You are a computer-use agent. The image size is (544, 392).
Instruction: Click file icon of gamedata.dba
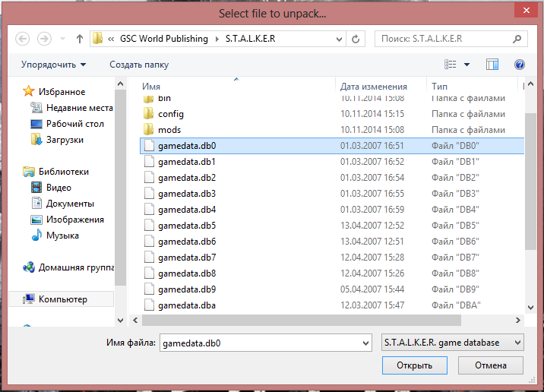(x=149, y=305)
